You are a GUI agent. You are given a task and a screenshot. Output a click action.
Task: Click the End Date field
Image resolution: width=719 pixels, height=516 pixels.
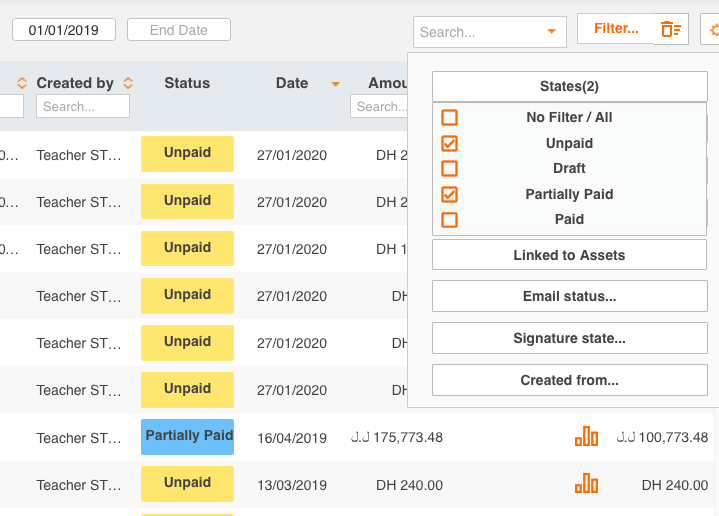pos(179,30)
